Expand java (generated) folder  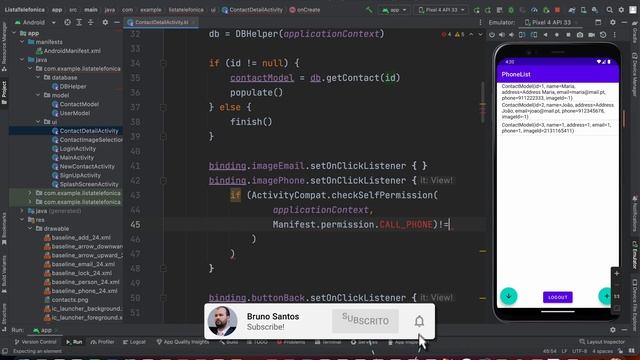click(22, 211)
